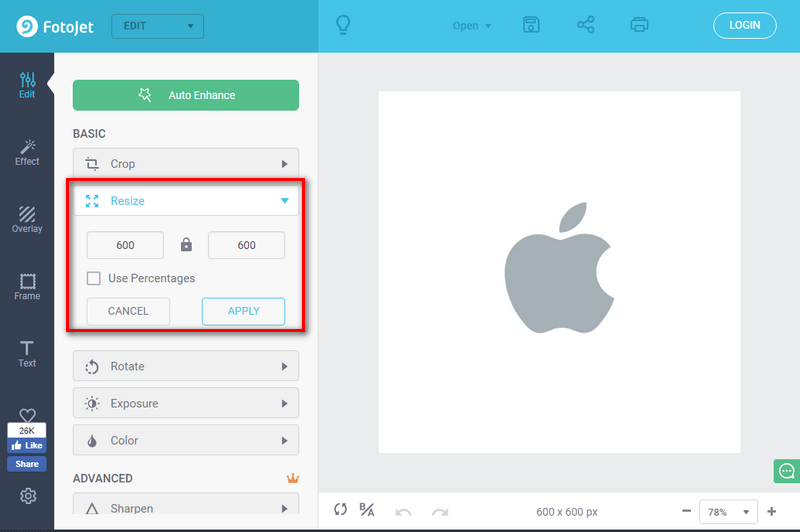This screenshot has height=532, width=800.
Task: Switch to the Effect tab
Action: 27,153
